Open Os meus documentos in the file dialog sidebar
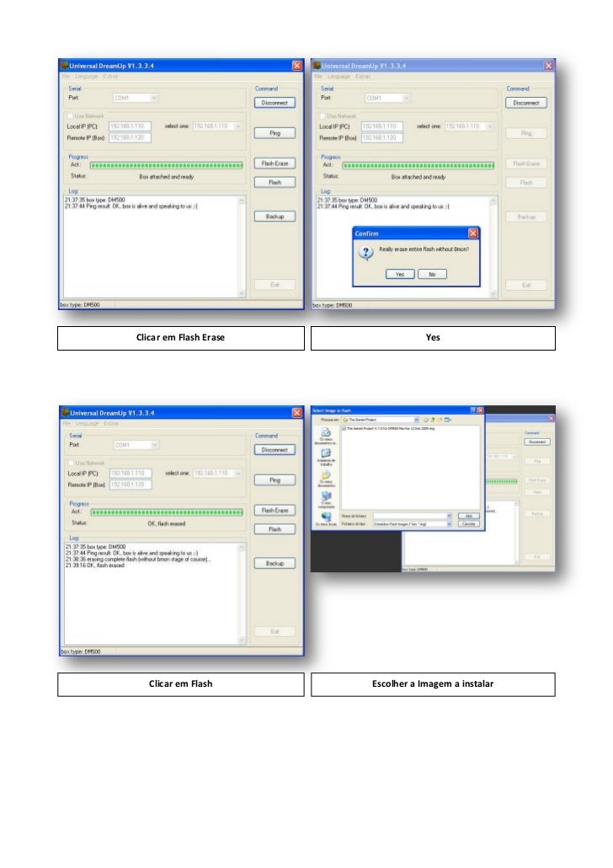The width and height of the screenshot is (613, 868). [326, 479]
